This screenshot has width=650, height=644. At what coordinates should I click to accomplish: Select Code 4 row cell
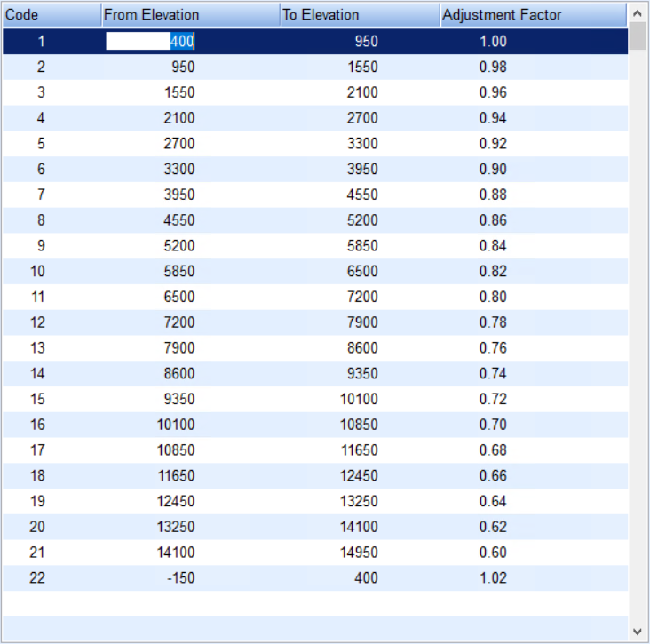pyautogui.click(x=41, y=118)
